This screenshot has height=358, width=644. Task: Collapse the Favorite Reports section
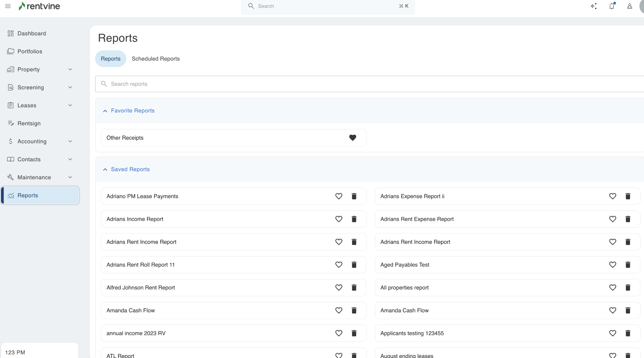point(105,111)
